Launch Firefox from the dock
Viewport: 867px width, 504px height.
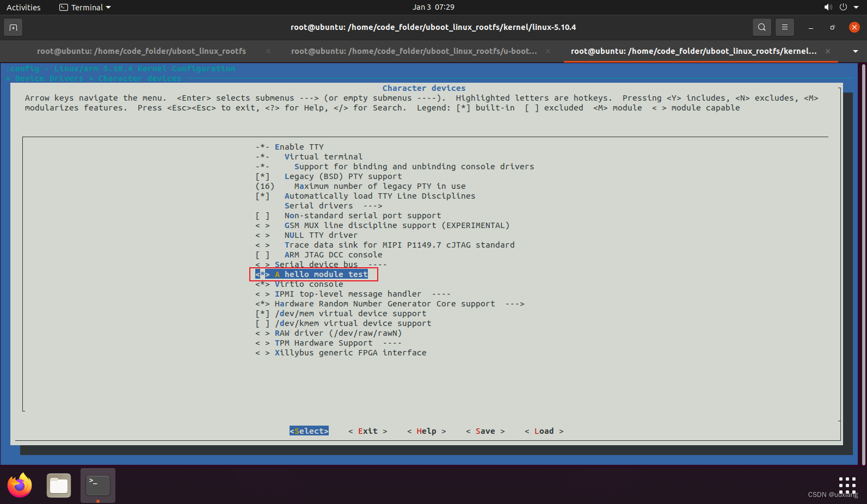point(20,485)
